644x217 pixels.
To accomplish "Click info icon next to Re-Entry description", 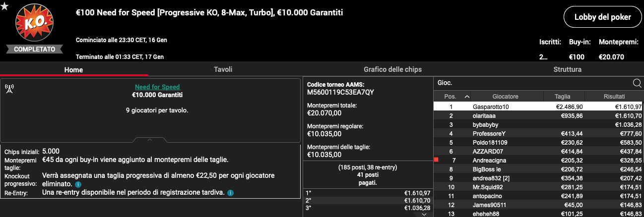I will tap(230, 193).
